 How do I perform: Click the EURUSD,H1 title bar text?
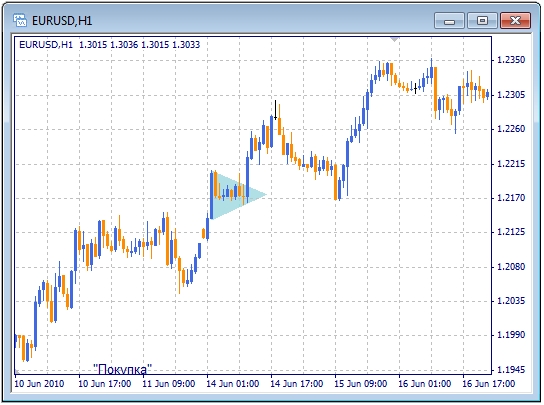(x=62, y=21)
